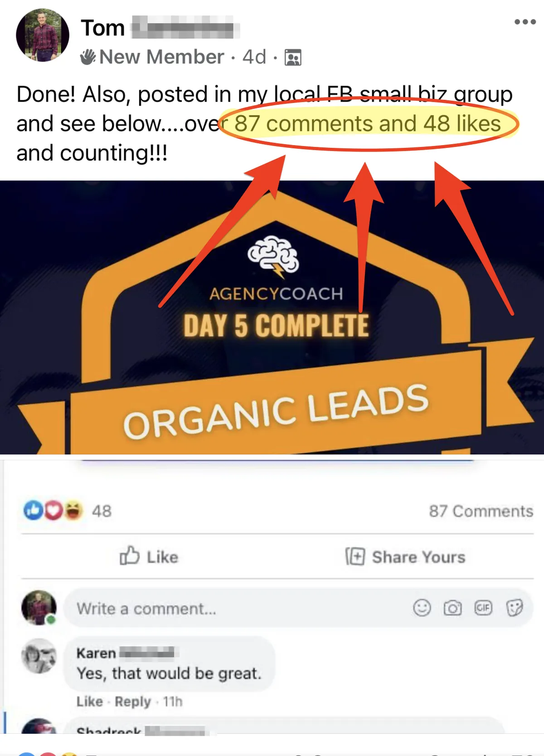
Task: Click the red heart reaction icon
Action: pyautogui.click(x=53, y=511)
